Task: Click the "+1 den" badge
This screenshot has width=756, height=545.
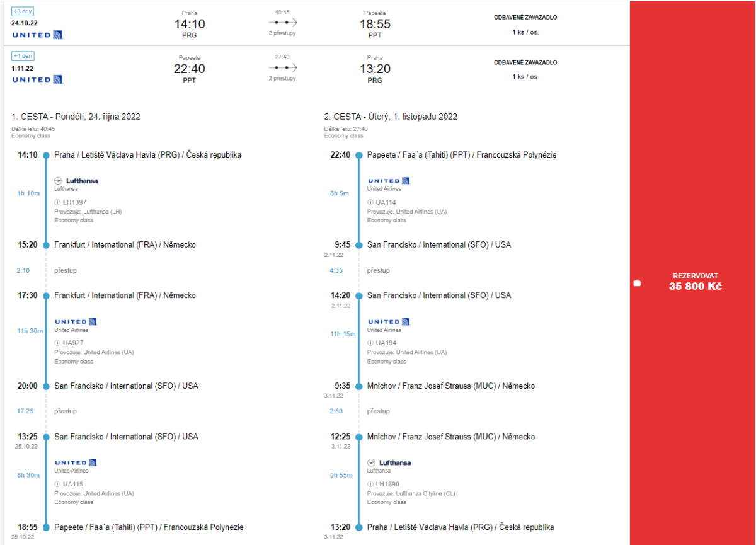Action: click(23, 56)
